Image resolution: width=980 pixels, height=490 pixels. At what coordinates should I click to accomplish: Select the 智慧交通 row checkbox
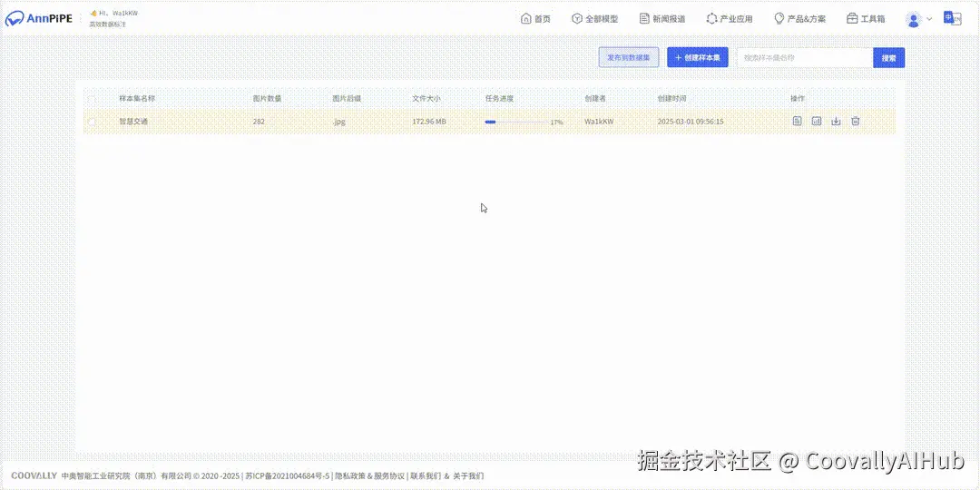(x=92, y=122)
